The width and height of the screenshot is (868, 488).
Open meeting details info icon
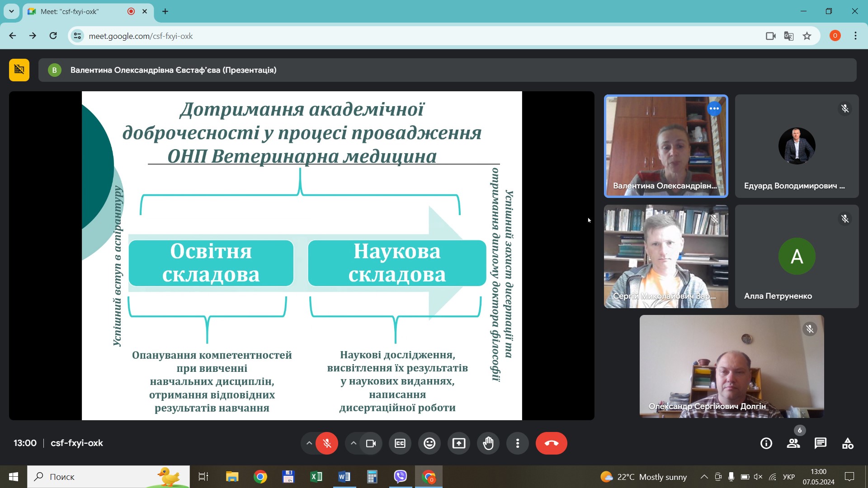tap(766, 443)
